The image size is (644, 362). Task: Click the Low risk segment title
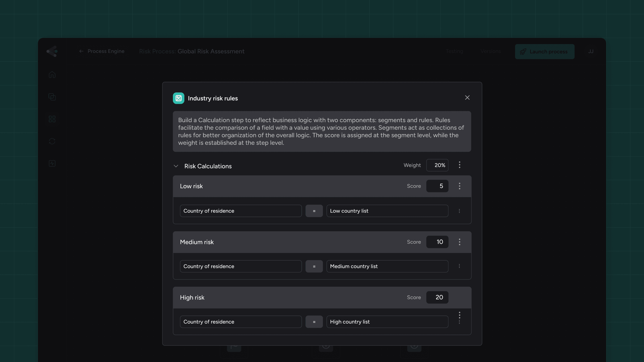coord(191,186)
